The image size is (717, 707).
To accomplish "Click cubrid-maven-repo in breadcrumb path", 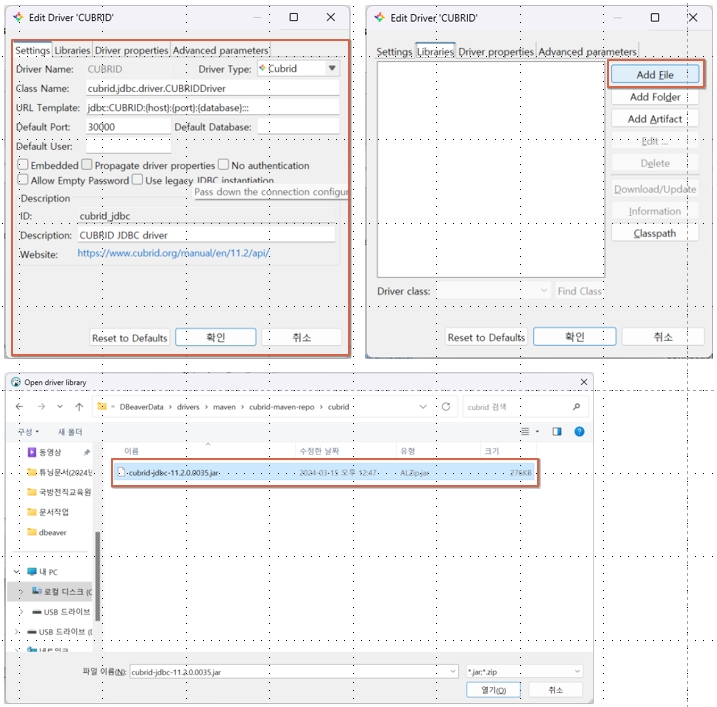I will point(281,407).
